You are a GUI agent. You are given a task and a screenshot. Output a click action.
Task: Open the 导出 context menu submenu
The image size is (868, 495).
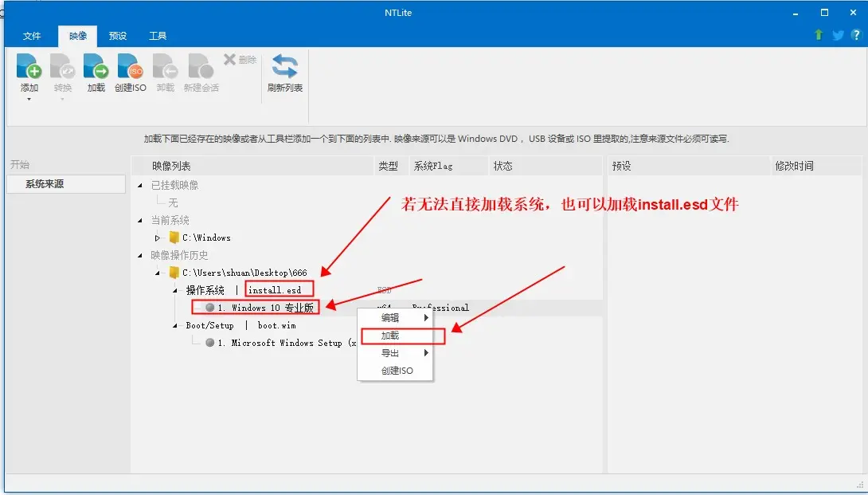click(395, 353)
